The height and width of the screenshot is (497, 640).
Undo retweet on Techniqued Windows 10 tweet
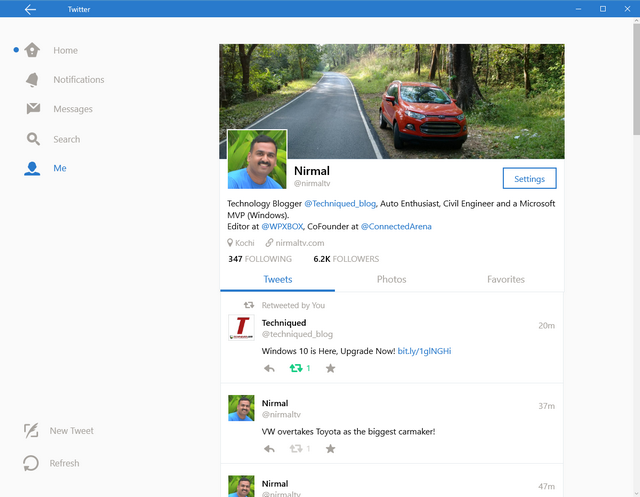pos(296,368)
